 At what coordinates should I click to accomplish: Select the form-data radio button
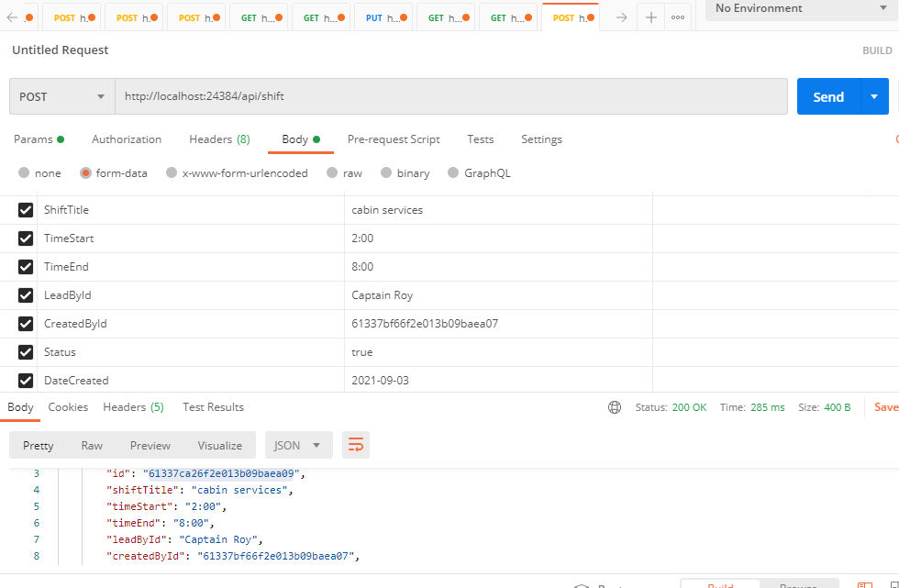(x=85, y=172)
